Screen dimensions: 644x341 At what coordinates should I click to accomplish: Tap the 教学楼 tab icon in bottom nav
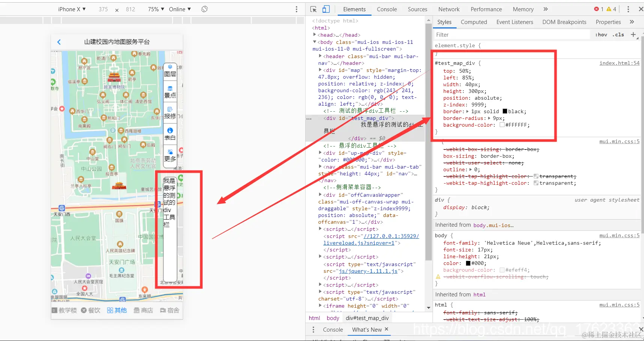coord(55,310)
